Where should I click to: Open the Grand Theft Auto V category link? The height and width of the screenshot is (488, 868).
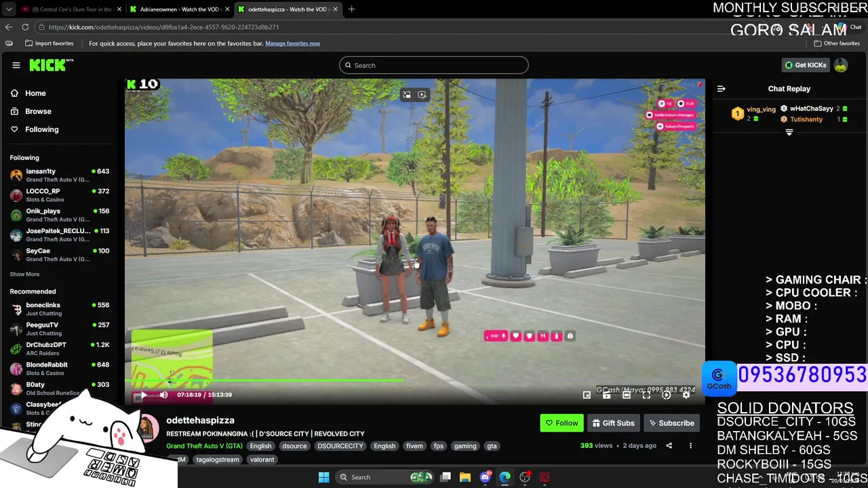coord(204,446)
